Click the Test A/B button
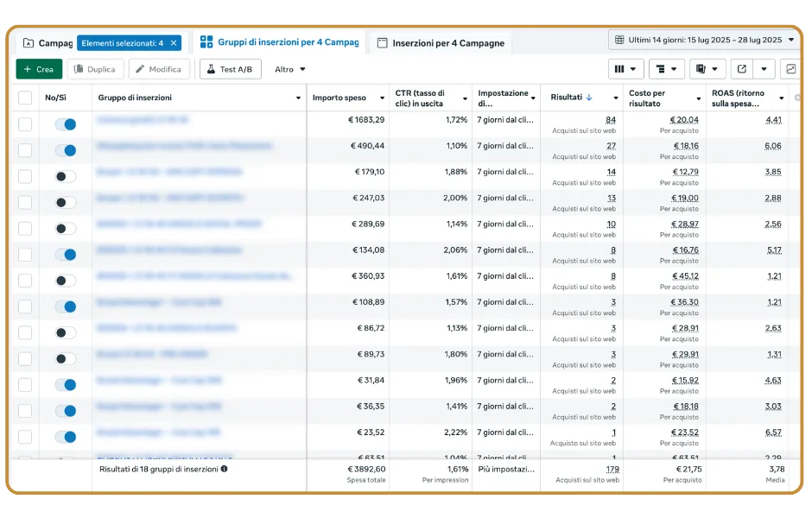 click(230, 69)
